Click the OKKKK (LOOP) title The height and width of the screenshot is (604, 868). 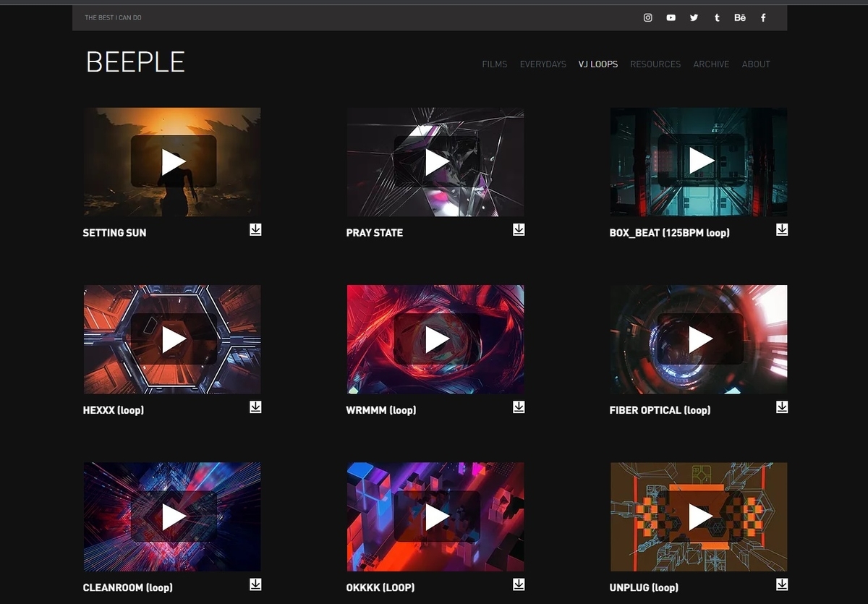[380, 587]
